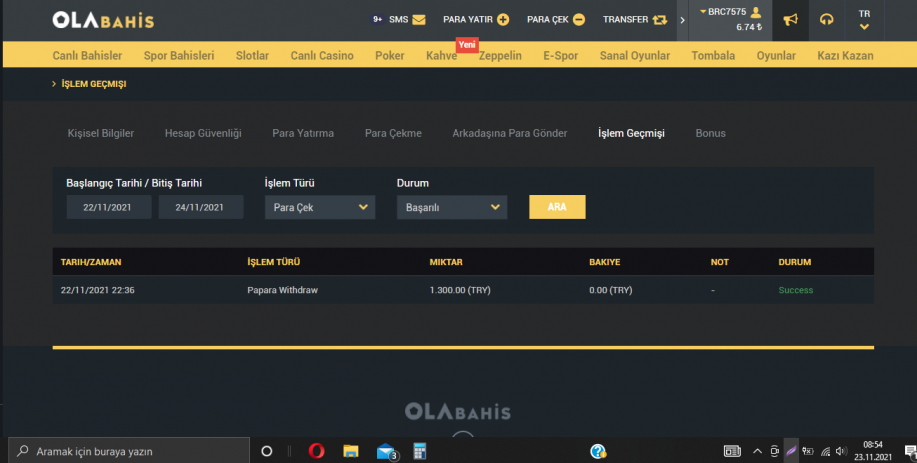Show hidden tray icons with the chevron
This screenshot has height=463, width=917.
pyautogui.click(x=757, y=451)
